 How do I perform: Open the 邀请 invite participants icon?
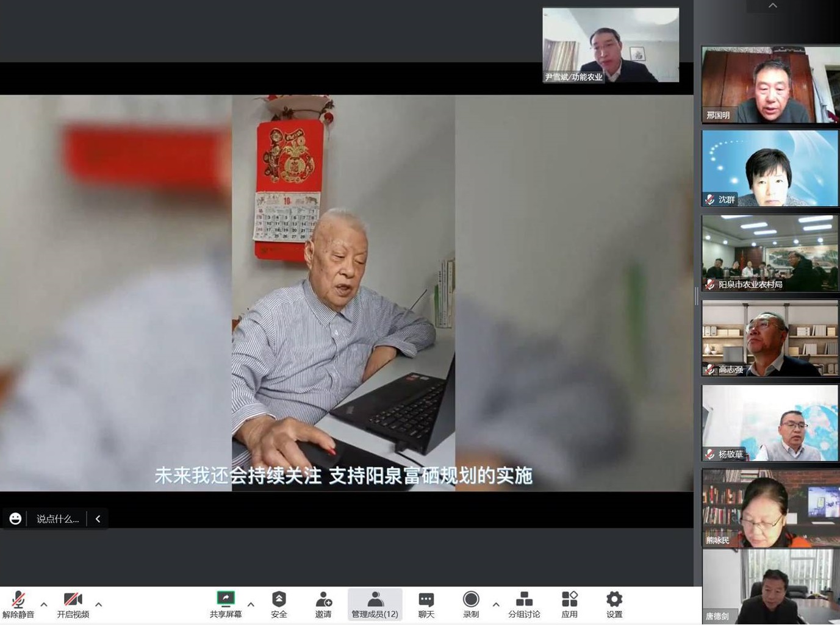tap(323, 600)
